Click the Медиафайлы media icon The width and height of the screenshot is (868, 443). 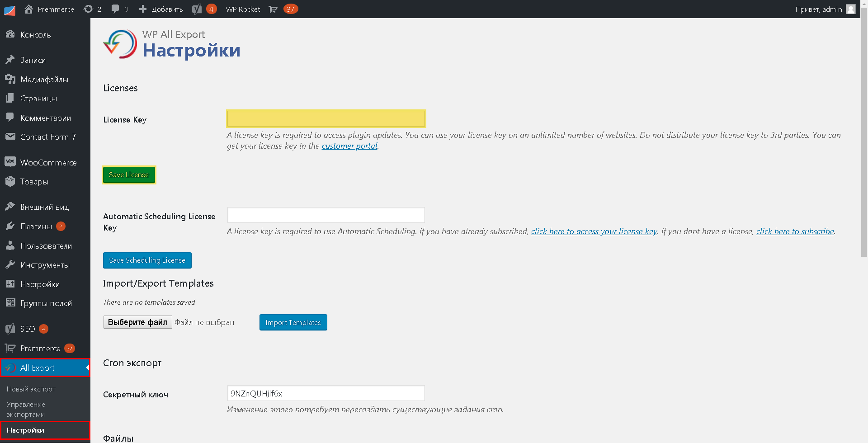[10, 79]
